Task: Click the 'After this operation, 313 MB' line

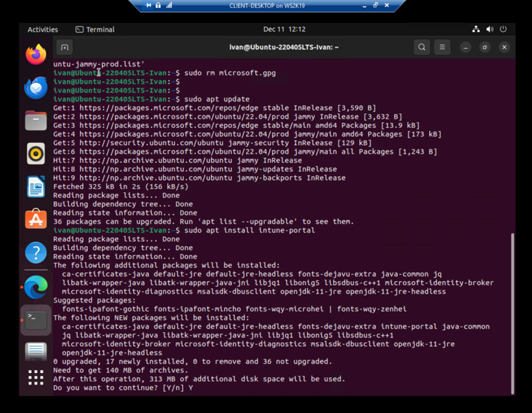Action: pos(199,379)
